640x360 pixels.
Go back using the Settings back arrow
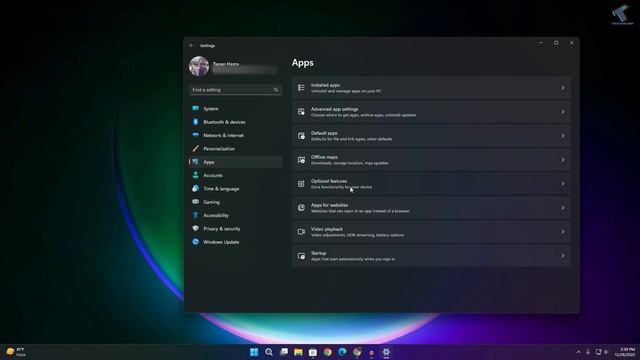click(x=191, y=45)
